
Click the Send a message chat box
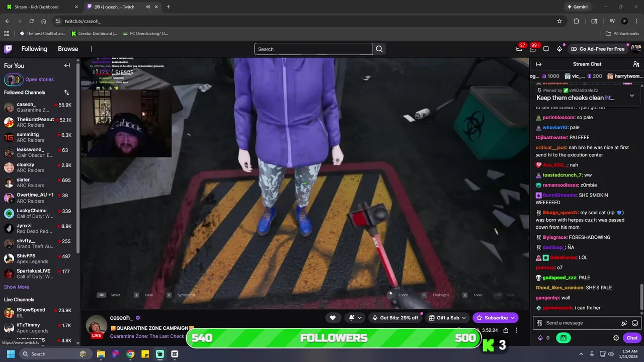[586, 323]
